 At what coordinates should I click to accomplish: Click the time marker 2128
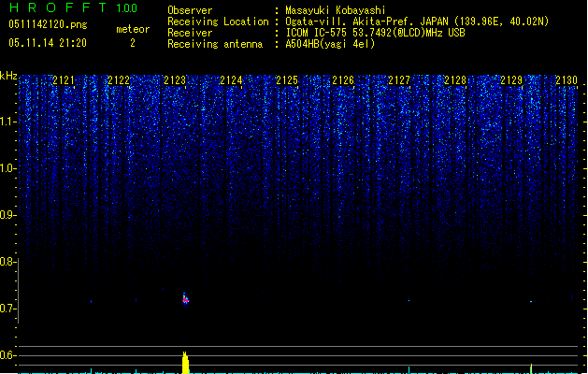click(455, 80)
